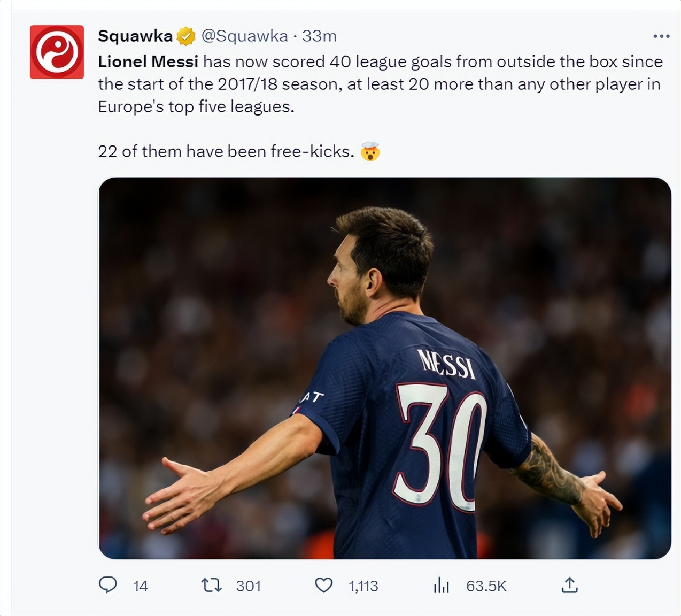Click the reply count 14

pos(141,586)
